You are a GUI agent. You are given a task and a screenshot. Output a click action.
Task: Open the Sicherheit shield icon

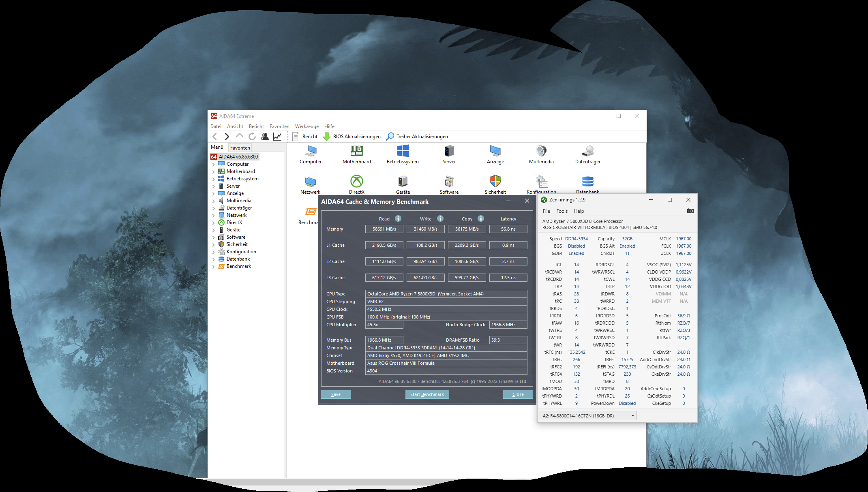coord(495,182)
